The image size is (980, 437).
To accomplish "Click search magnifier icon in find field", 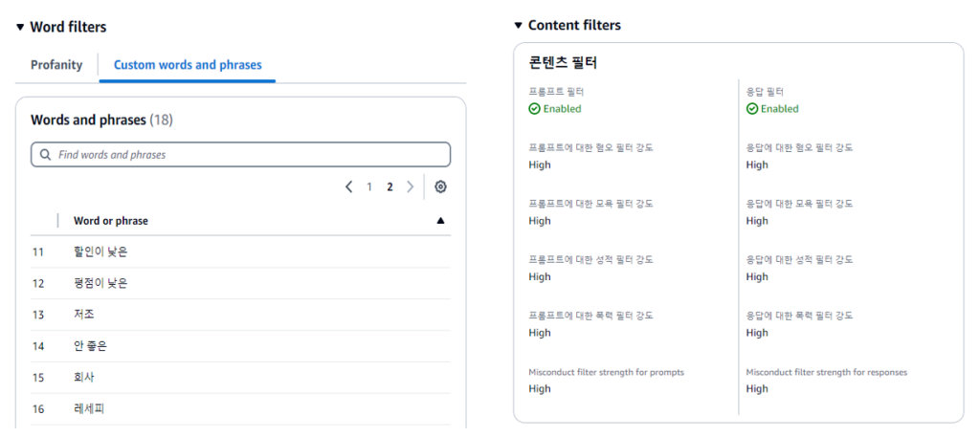I will point(45,154).
